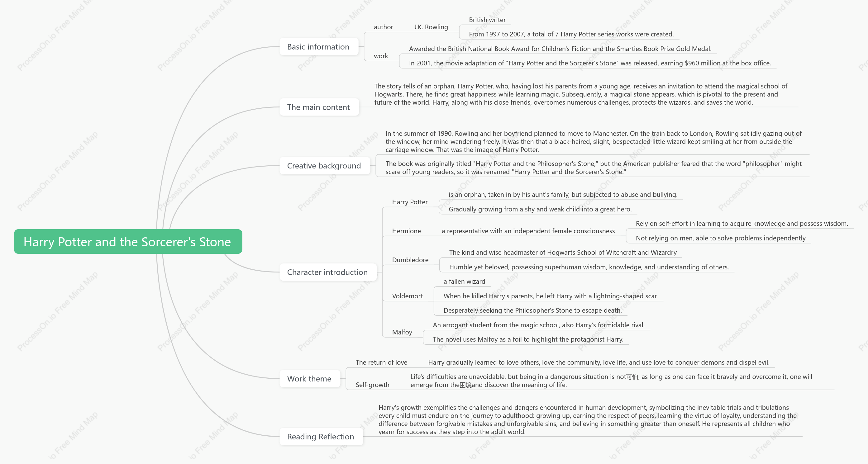868x464 pixels.
Task: Select the central Harry Potter and the Sorcerer's Stone node
Action: [128, 241]
